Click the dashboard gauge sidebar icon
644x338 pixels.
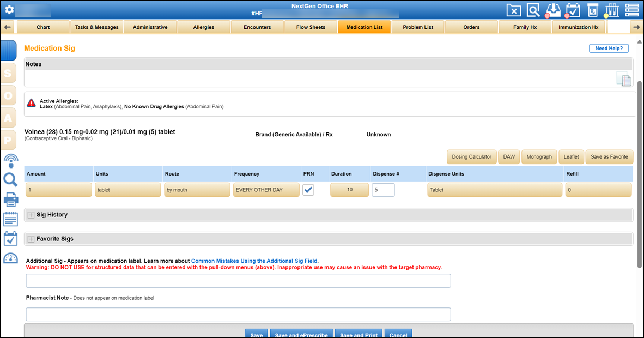pos(11,258)
